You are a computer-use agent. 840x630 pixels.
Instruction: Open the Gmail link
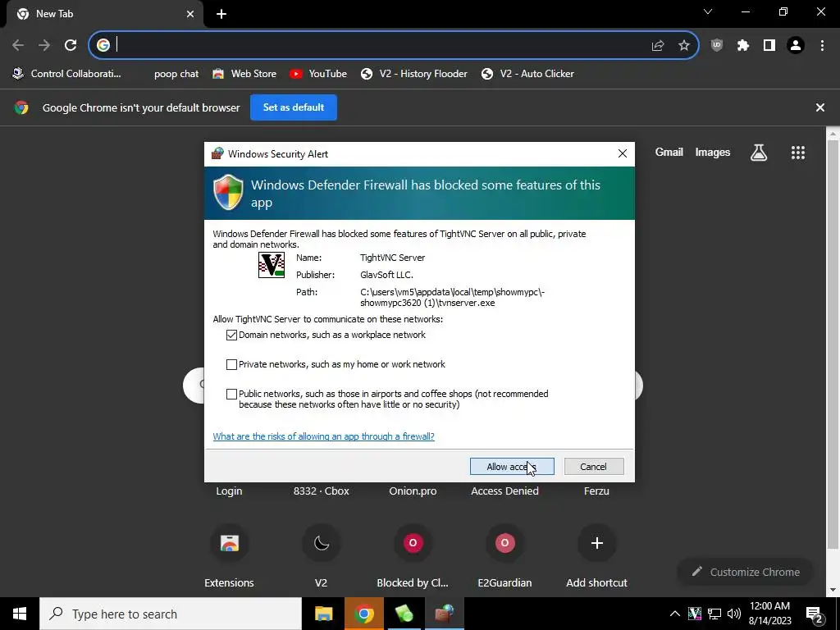669,152
